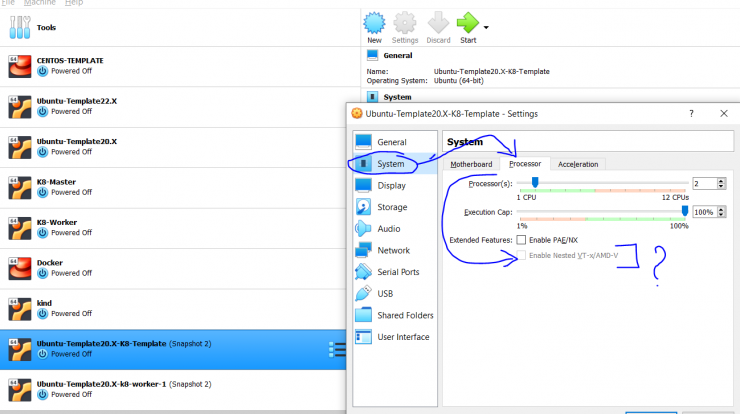Select CENTOS-TEMPLATE virtual machine icon
Image resolution: width=740 pixels, height=414 pixels.
point(20,66)
